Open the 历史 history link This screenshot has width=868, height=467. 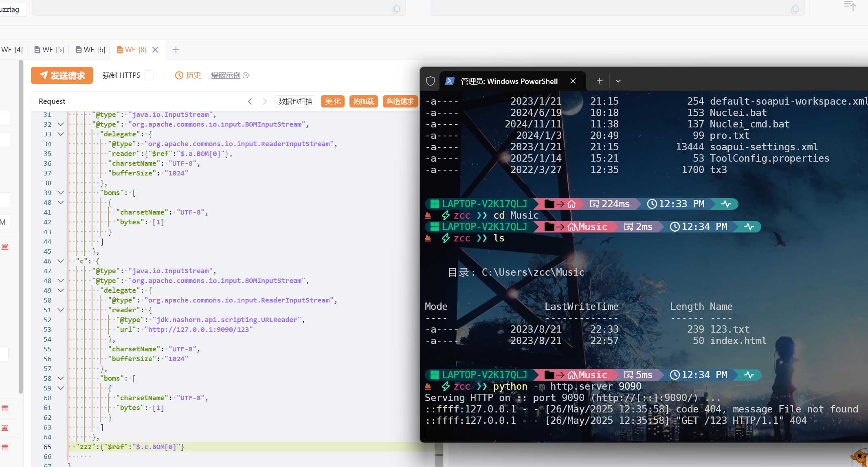click(x=188, y=75)
